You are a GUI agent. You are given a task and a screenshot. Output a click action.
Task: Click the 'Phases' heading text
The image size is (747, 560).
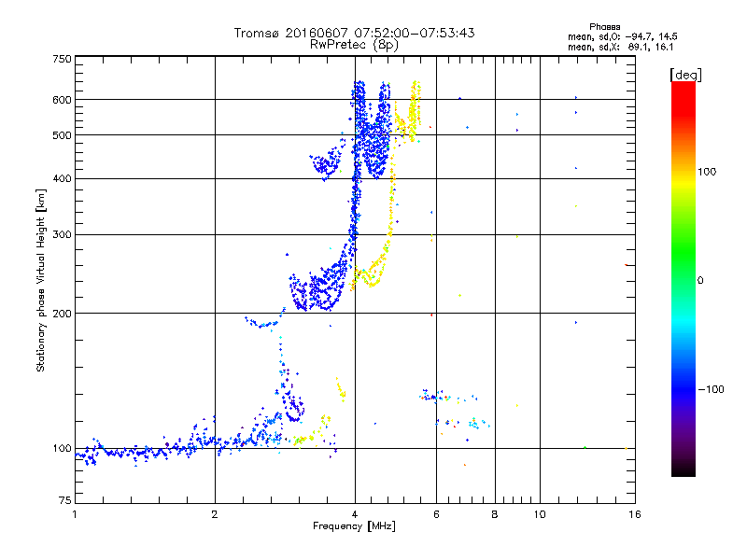pos(604,27)
